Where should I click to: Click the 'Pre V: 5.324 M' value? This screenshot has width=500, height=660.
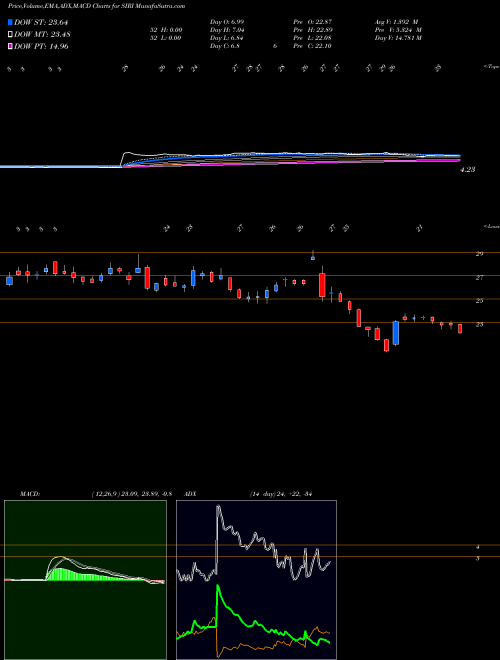tap(398, 30)
